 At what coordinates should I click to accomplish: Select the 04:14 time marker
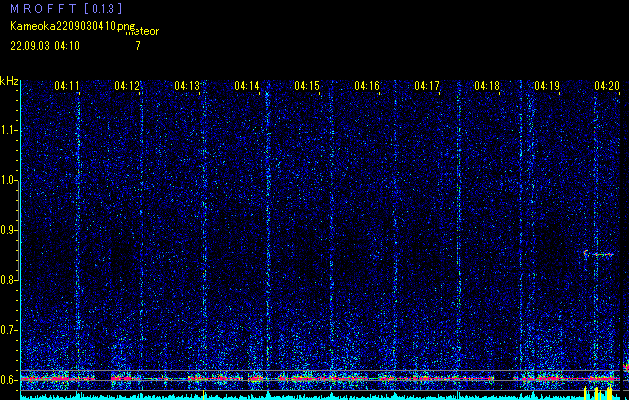point(247,86)
